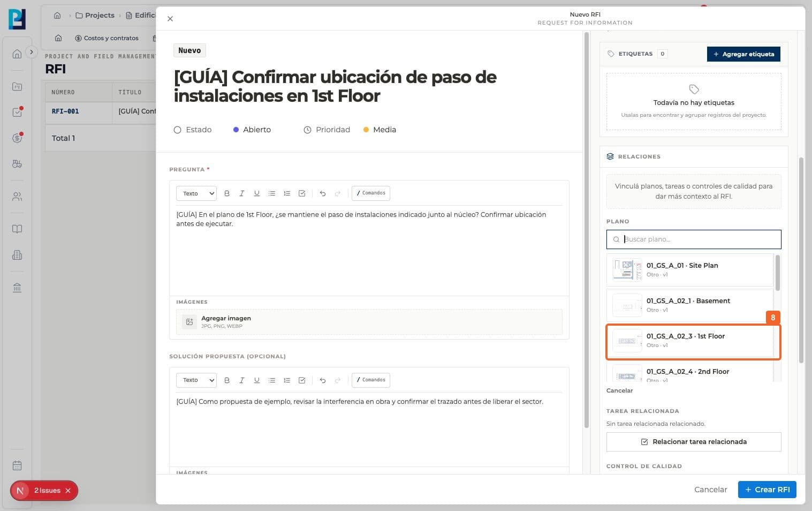
Task: Open RFI-001 in the background table
Action: (65, 111)
